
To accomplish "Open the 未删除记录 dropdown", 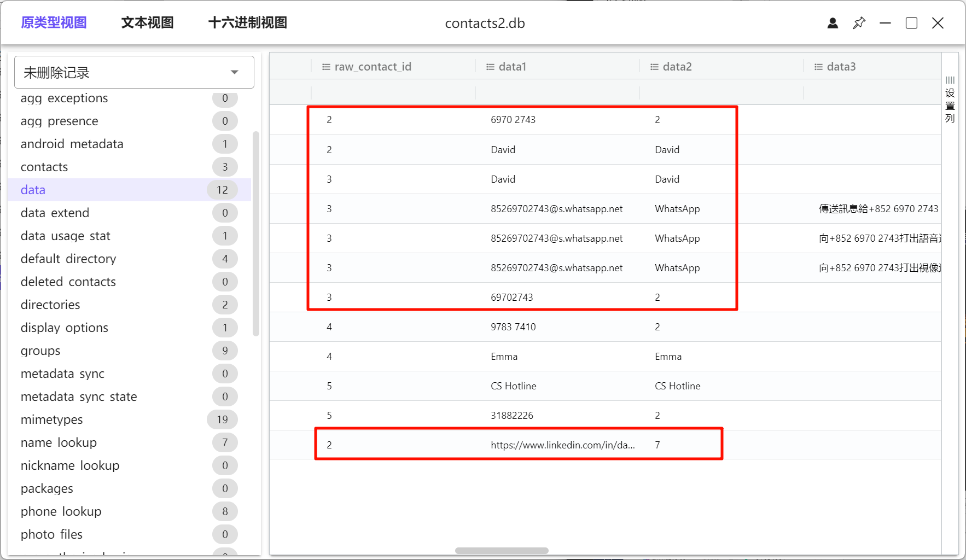I will click(x=134, y=72).
